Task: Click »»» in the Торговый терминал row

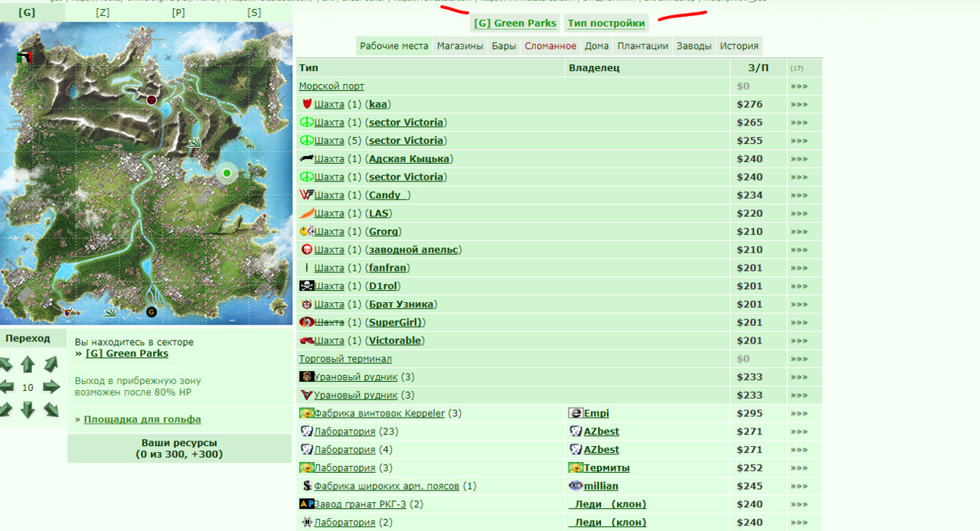Action: point(799,359)
